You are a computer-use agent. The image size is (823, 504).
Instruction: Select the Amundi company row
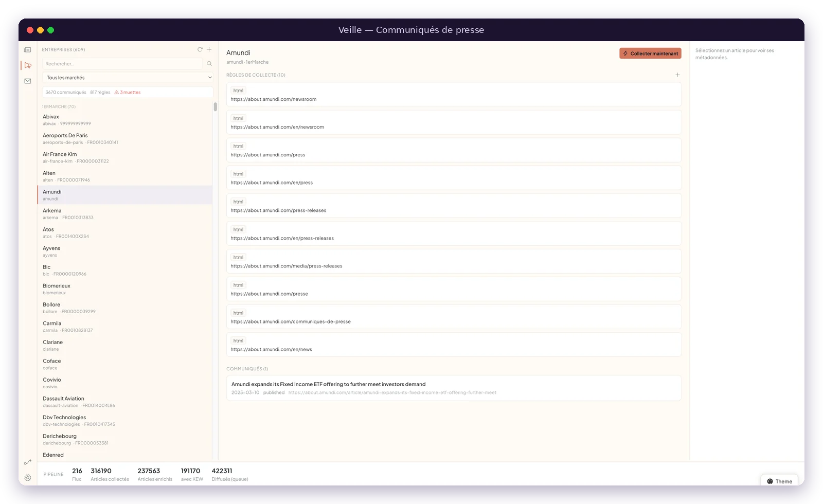tap(125, 195)
